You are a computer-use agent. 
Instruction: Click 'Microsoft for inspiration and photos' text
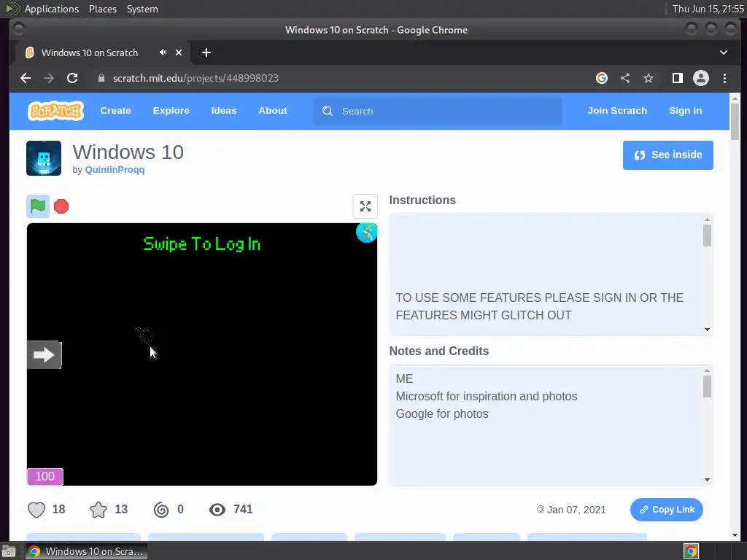(487, 396)
